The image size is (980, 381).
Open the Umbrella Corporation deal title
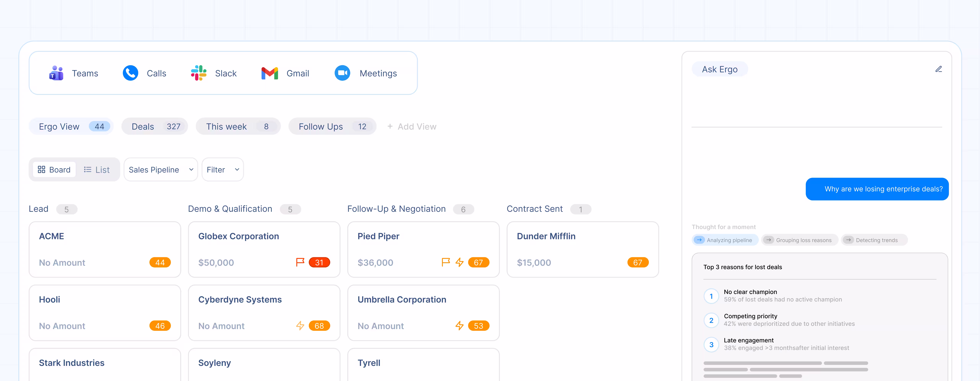(x=402, y=300)
